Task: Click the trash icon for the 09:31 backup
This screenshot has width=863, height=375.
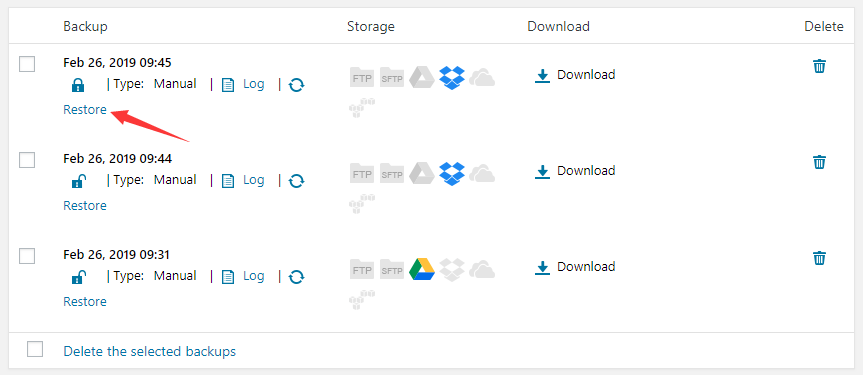Action: pos(820,258)
